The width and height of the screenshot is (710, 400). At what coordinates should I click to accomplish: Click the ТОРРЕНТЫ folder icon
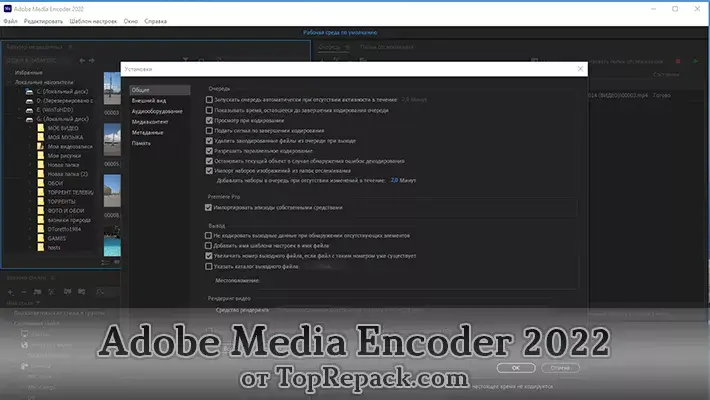click(x=41, y=202)
